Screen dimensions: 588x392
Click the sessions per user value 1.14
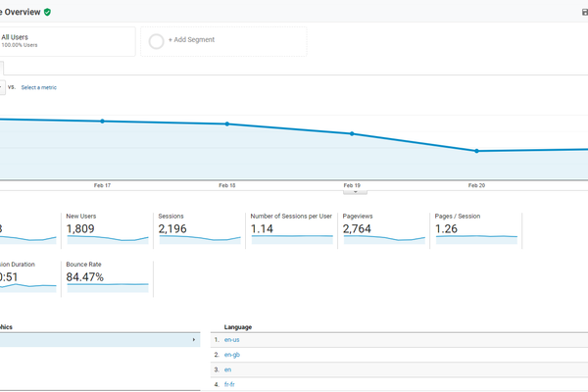tap(262, 228)
